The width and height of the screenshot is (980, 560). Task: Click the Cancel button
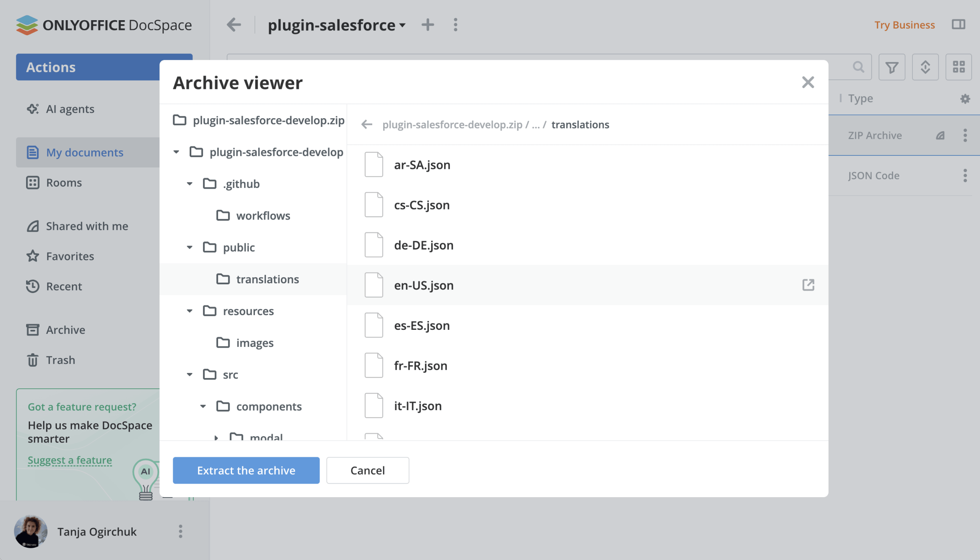click(367, 470)
